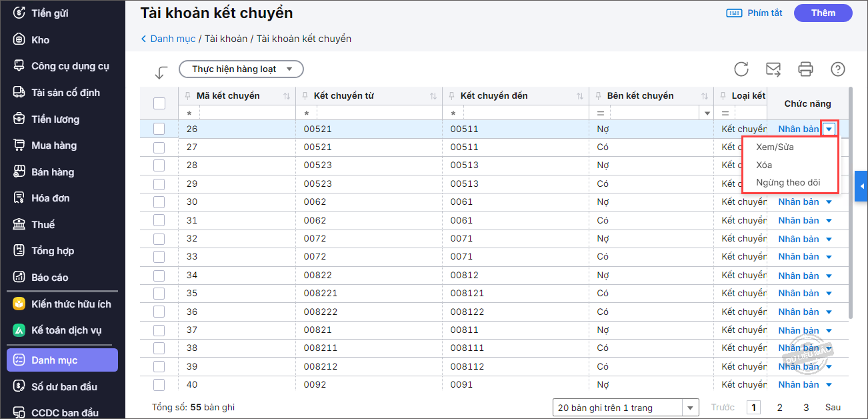The image size is (868, 419).
Task: Go back via Danh mục breadcrumb link
Action: (172, 39)
